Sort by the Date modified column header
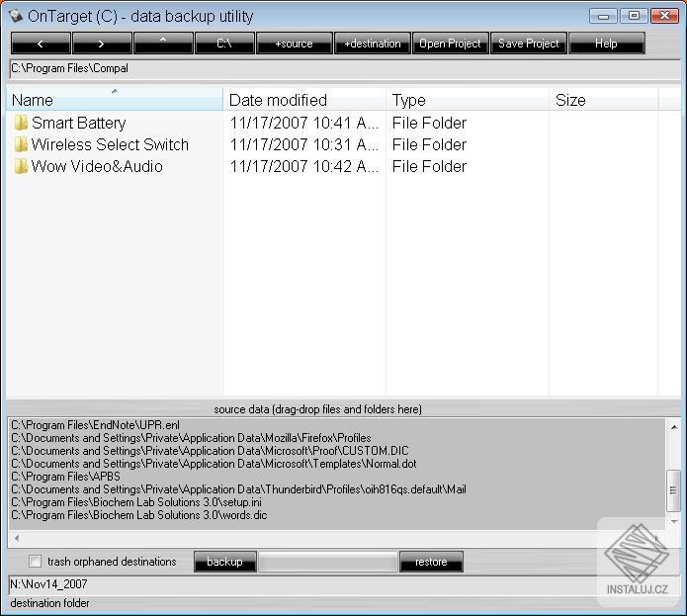687x616 pixels. (304, 100)
